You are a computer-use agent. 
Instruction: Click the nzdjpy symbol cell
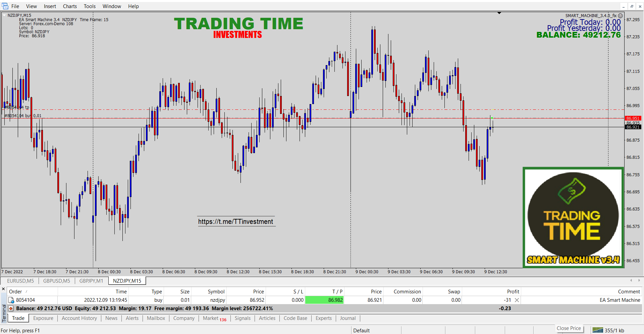pyautogui.click(x=218, y=300)
